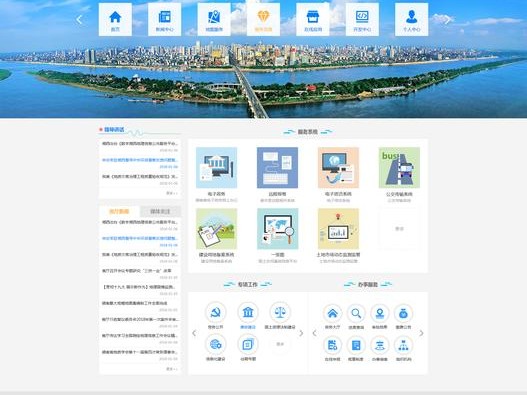Viewport: 527px width, 395px height.
Task: Open the organization chart structure icon
Action: [x=403, y=345]
